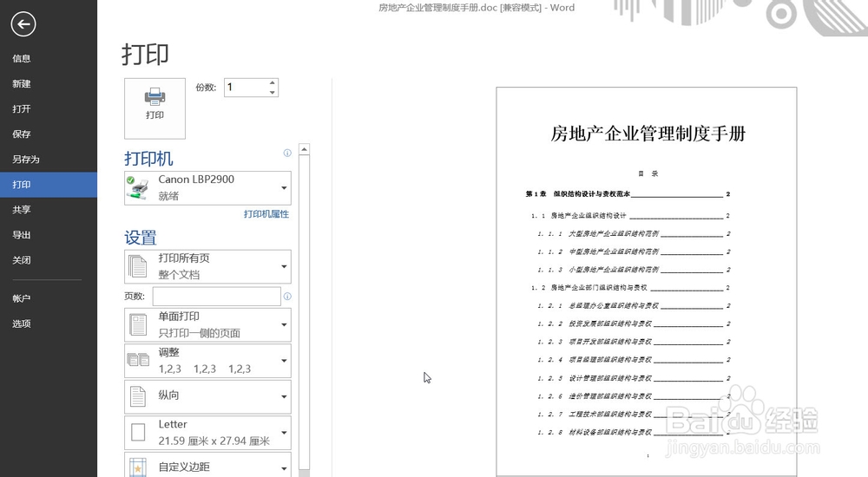Open the 自定义边距 margins dropdown

click(207, 466)
